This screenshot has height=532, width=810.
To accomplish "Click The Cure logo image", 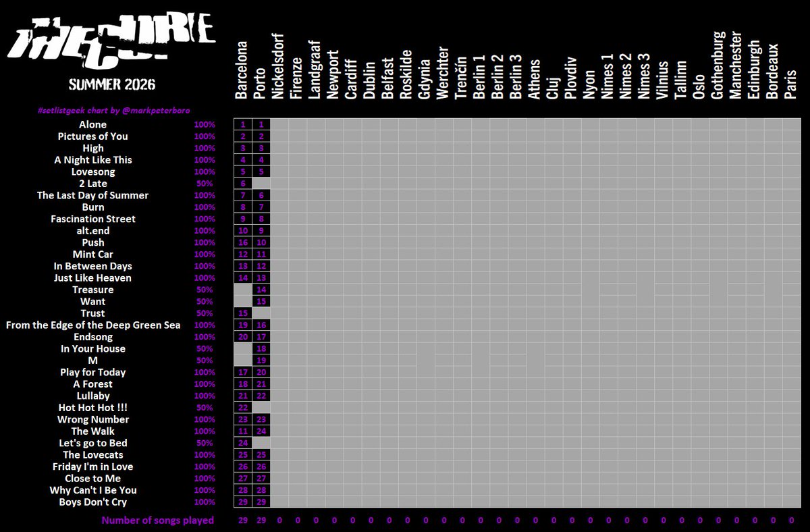I will [111, 41].
